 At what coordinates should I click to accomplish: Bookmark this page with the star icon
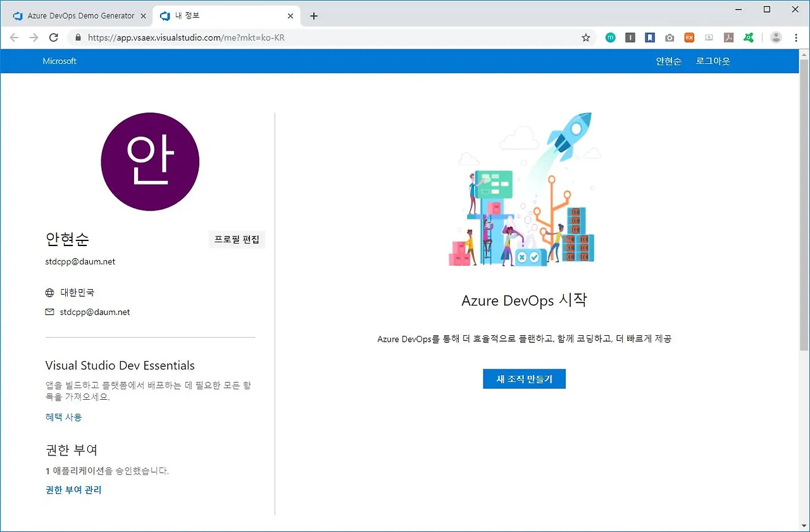[x=586, y=37]
